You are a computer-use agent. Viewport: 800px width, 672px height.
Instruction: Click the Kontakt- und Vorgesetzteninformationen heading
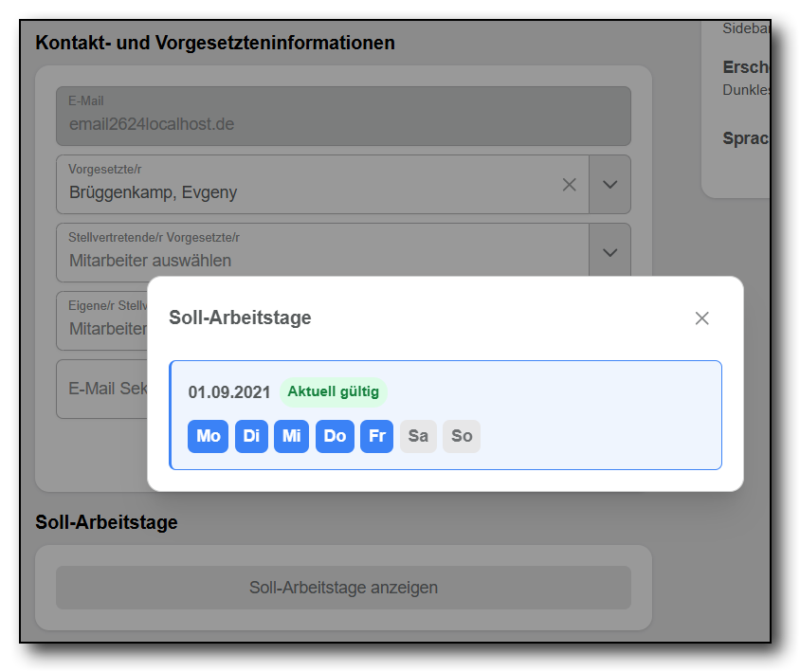pos(215,43)
